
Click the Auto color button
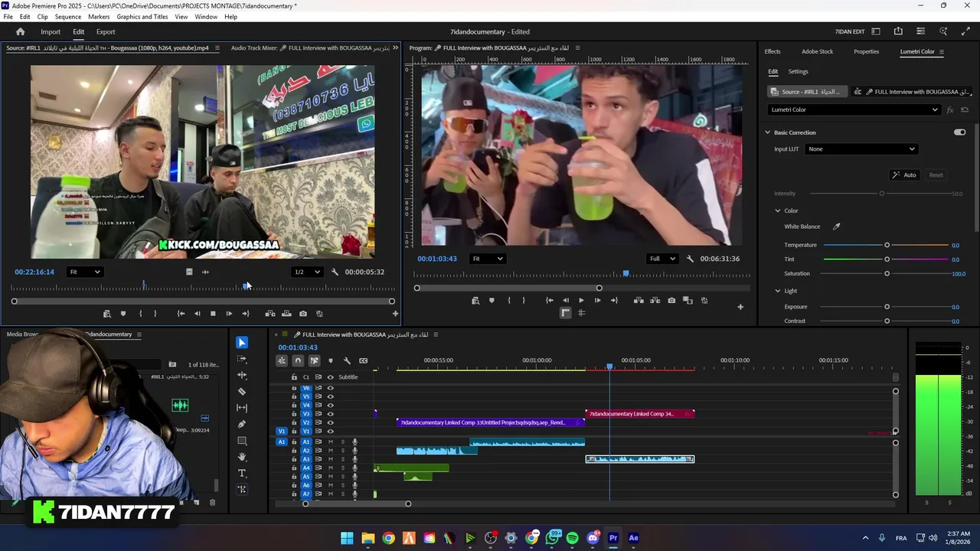904,175
